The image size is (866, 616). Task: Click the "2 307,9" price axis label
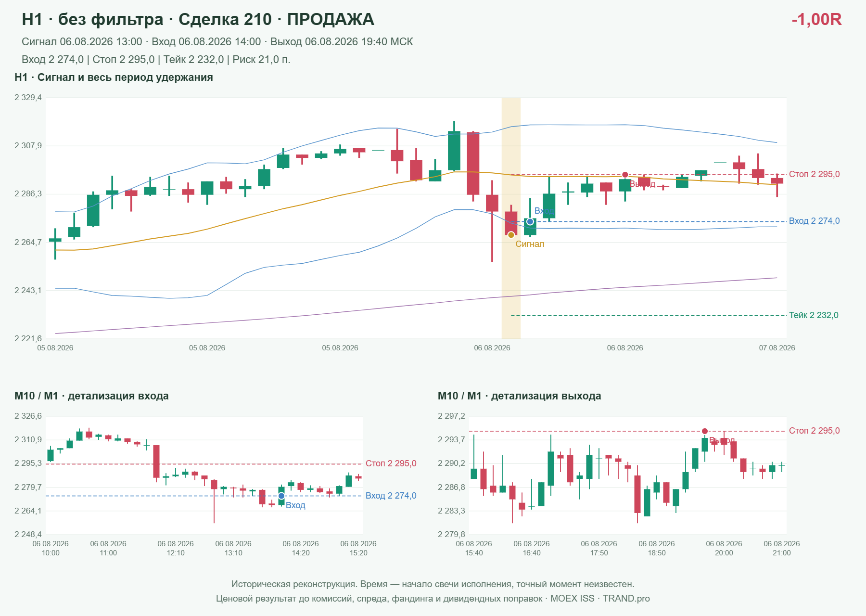pos(28,146)
